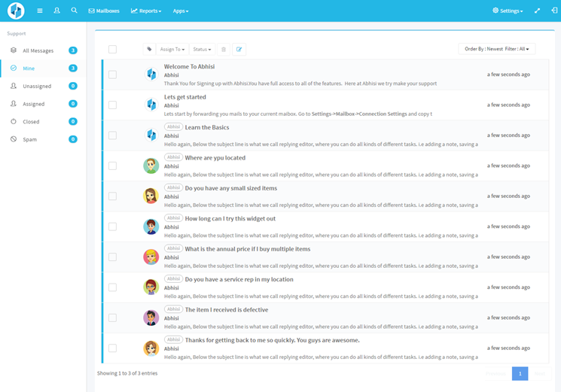Click the compose new message icon
561x392 pixels.
click(x=239, y=50)
